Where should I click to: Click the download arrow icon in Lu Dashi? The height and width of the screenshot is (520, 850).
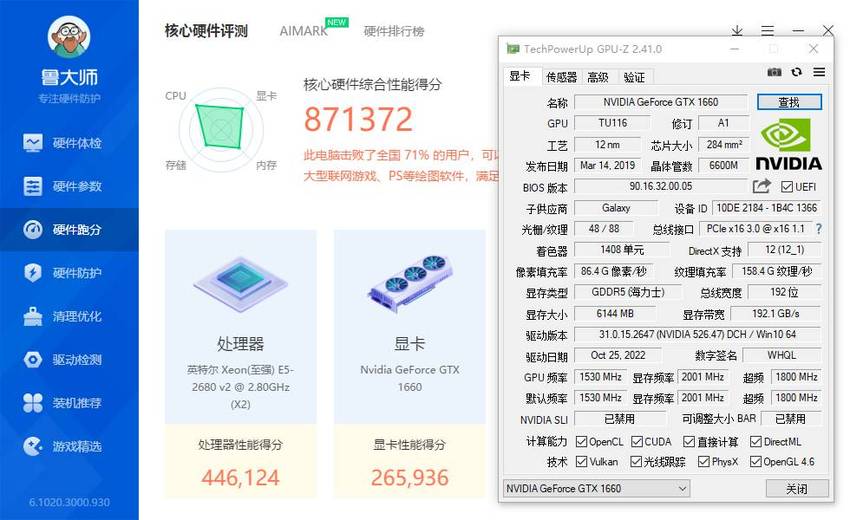[x=737, y=31]
